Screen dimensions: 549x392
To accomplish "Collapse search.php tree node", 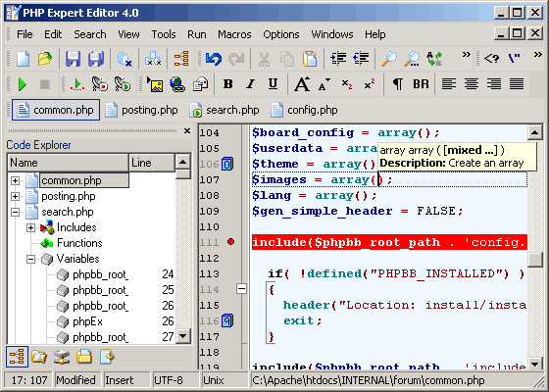I will [15, 212].
